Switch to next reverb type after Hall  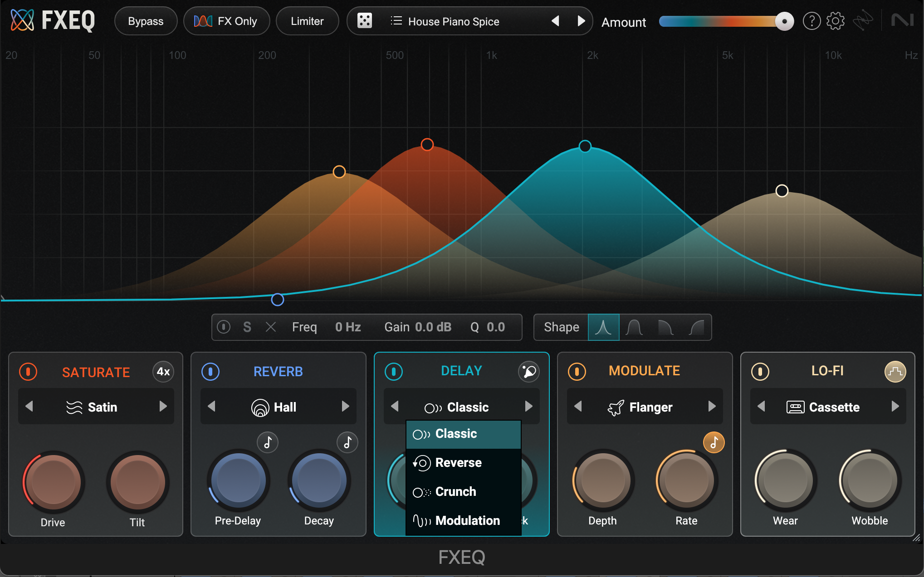(x=346, y=407)
